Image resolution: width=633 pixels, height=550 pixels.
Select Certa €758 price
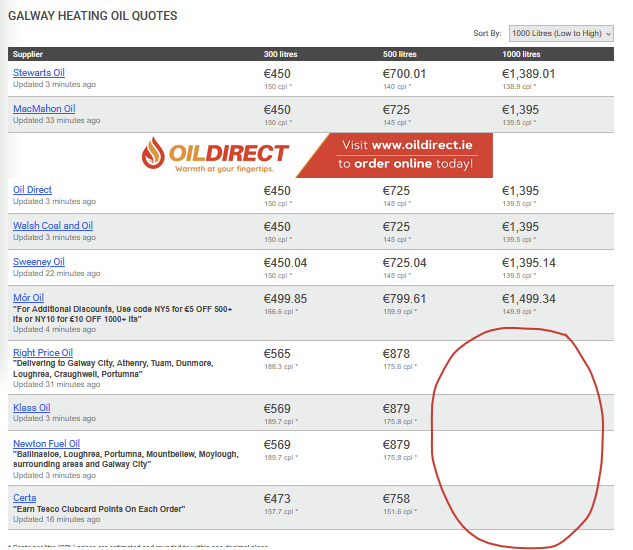point(396,499)
